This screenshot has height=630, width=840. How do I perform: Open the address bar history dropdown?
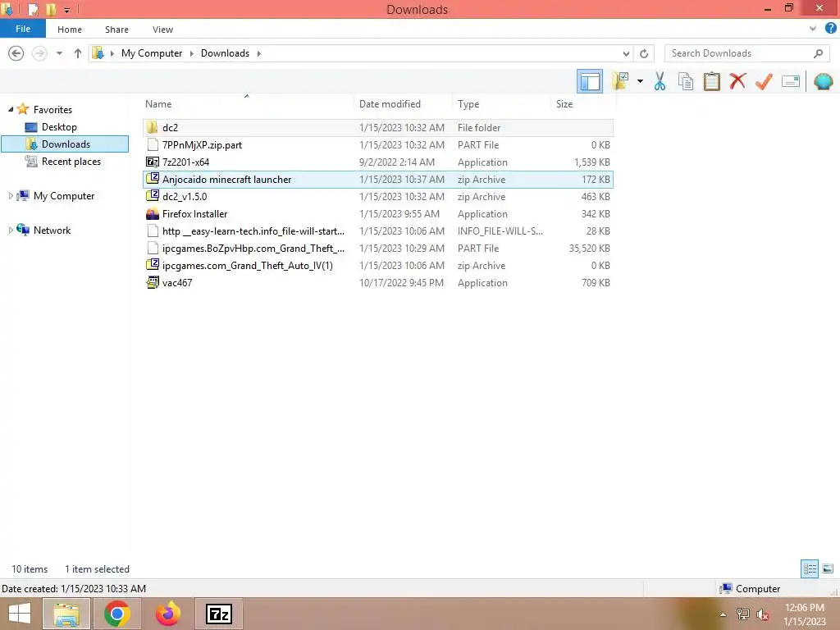(626, 53)
